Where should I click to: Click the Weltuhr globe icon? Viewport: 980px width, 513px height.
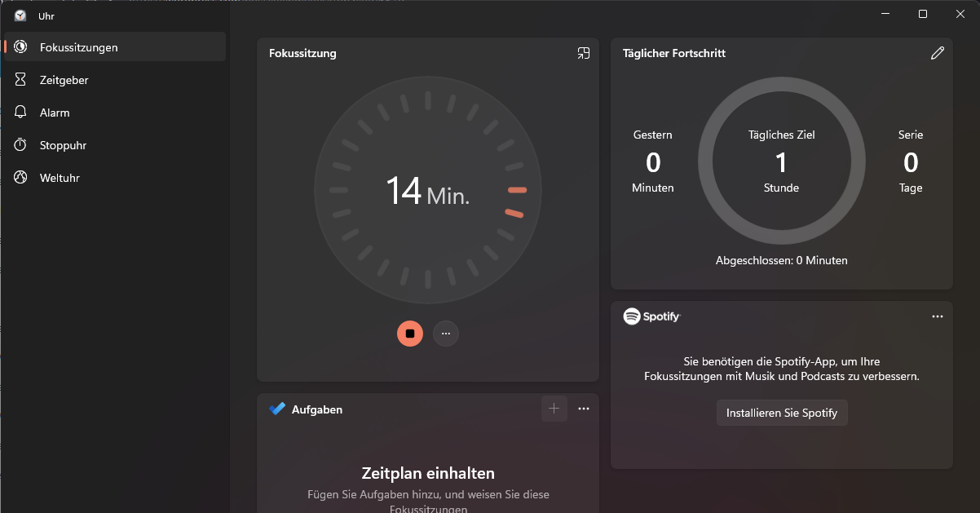click(21, 178)
